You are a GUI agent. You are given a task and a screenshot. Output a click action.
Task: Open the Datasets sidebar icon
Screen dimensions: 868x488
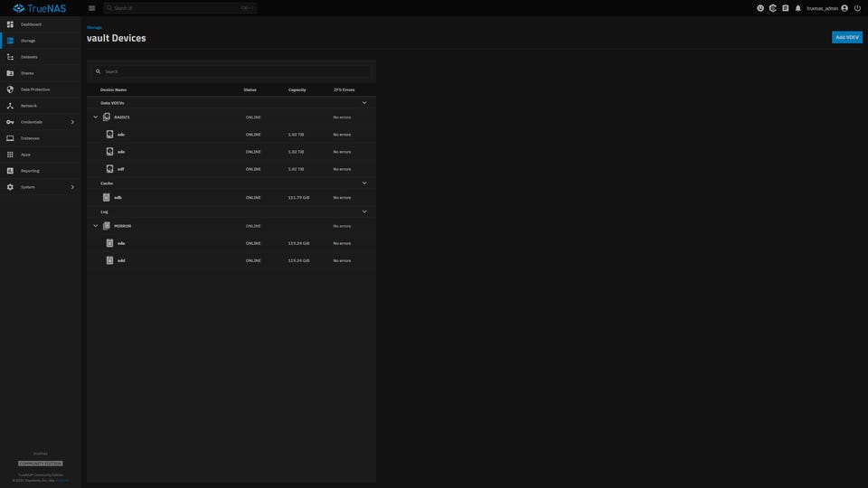[10, 57]
